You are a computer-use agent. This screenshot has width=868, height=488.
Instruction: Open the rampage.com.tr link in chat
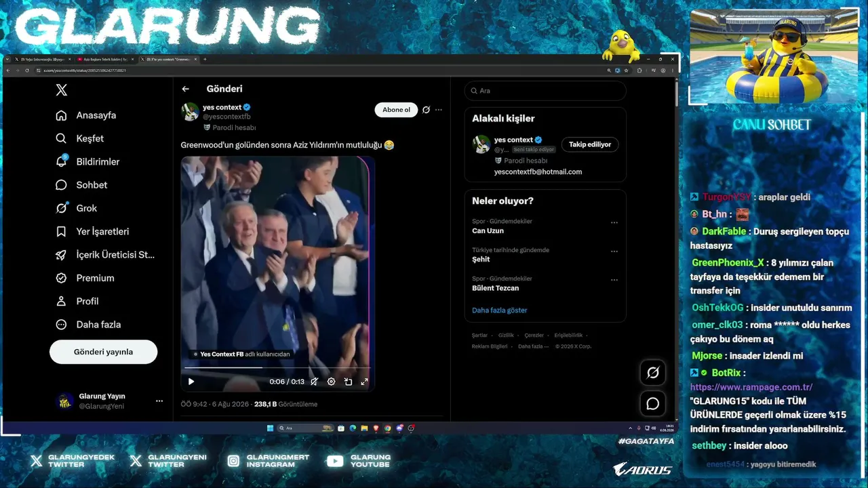pos(751,387)
